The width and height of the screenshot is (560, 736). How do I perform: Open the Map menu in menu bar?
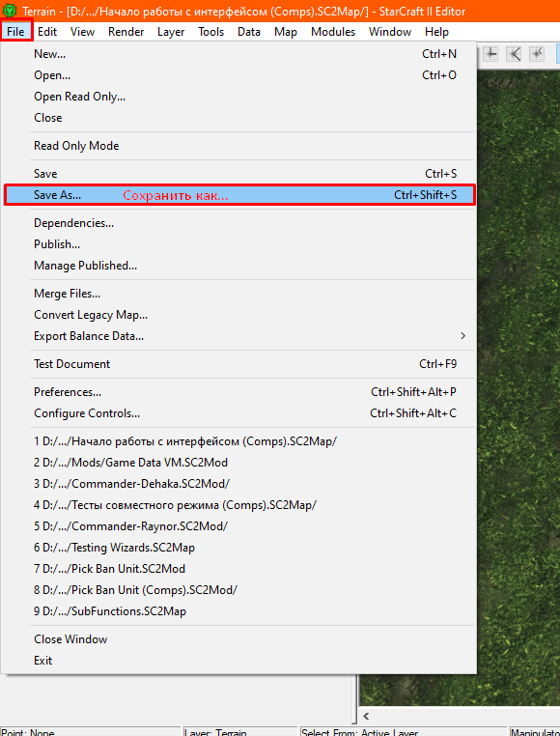286,32
